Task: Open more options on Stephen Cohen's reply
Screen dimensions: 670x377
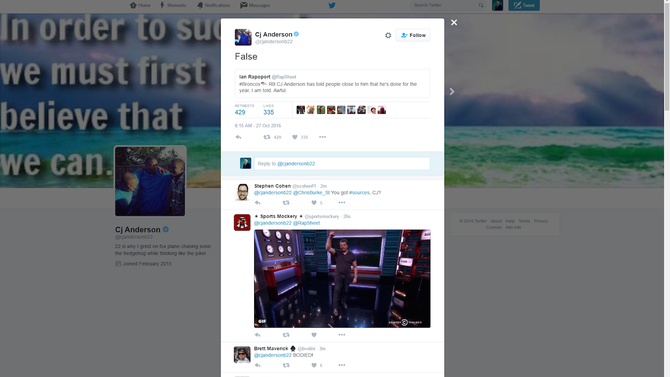Action: (342, 203)
